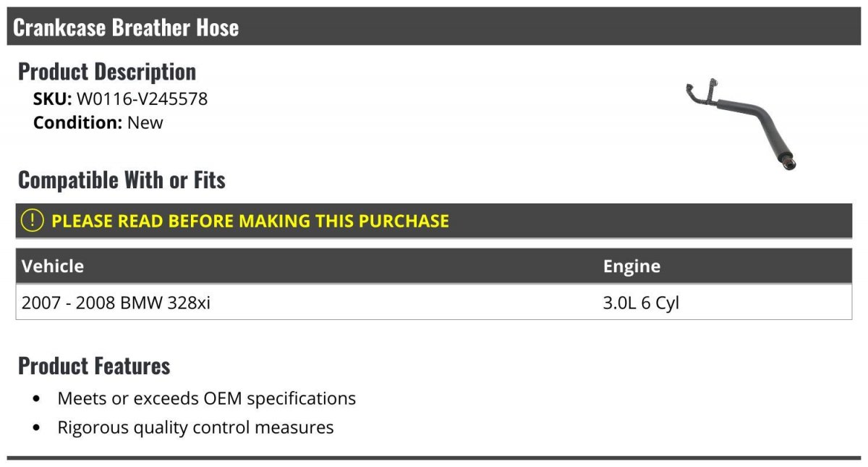
Task: Click the Crankcase Breather Hose title bar
Action: click(434, 27)
